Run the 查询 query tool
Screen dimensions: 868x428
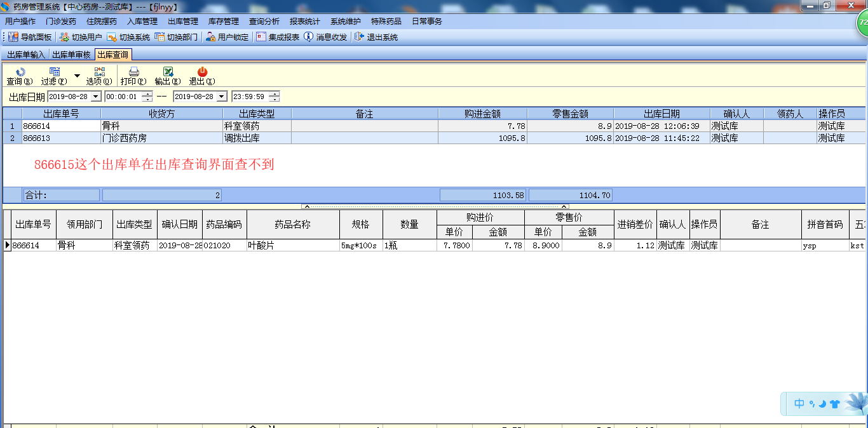pyautogui.click(x=20, y=76)
